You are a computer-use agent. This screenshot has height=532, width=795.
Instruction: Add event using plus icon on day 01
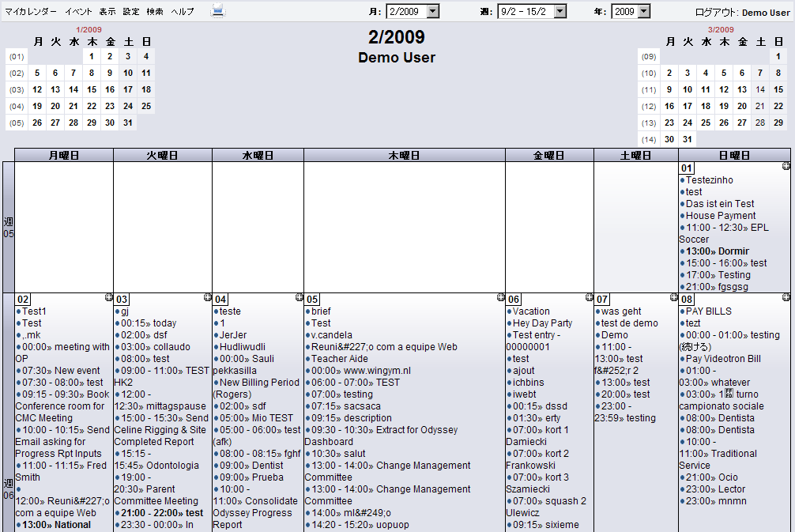[786, 166]
